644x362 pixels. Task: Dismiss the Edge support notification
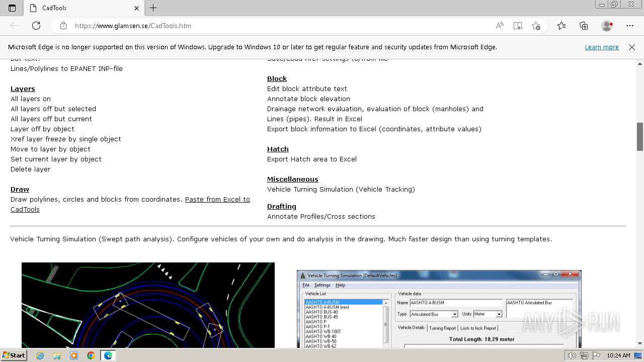coord(632,47)
